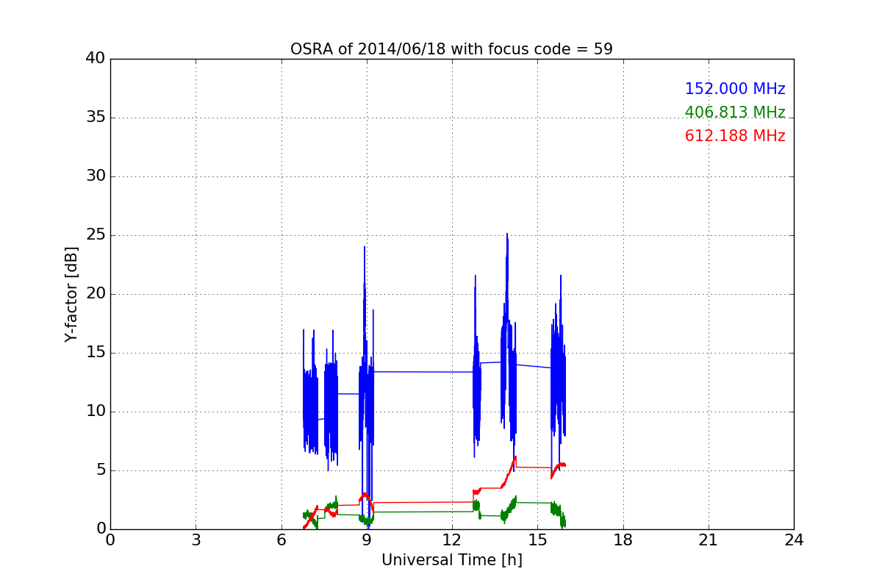This screenshot has height=588, width=882.
Task: Click the y-axis tick label 25
Action: (95, 235)
